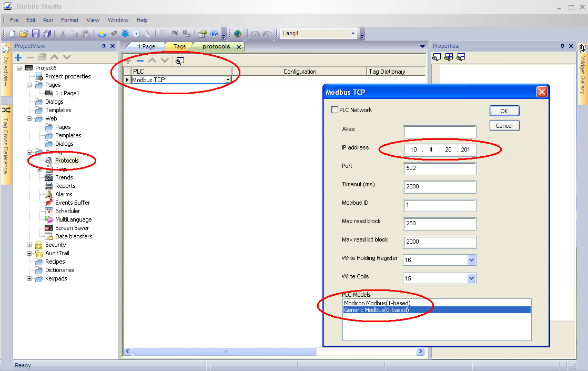This screenshot has height=371, width=588.
Task: Enable the PLC Network checkbox
Action: [x=334, y=110]
